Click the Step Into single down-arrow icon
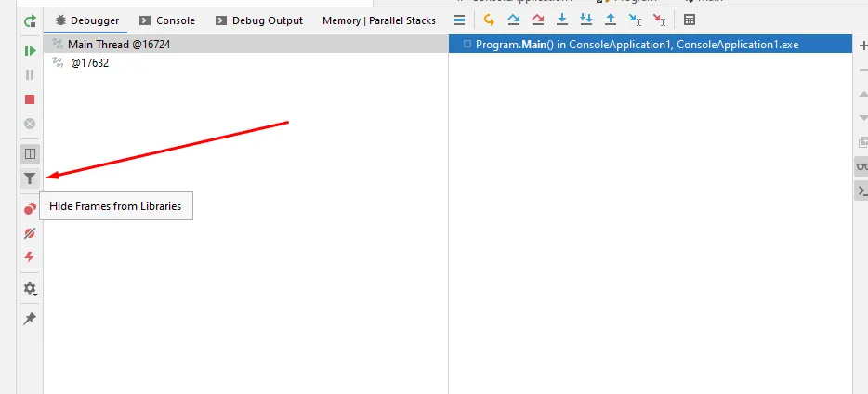This screenshot has width=868, height=394. (562, 20)
